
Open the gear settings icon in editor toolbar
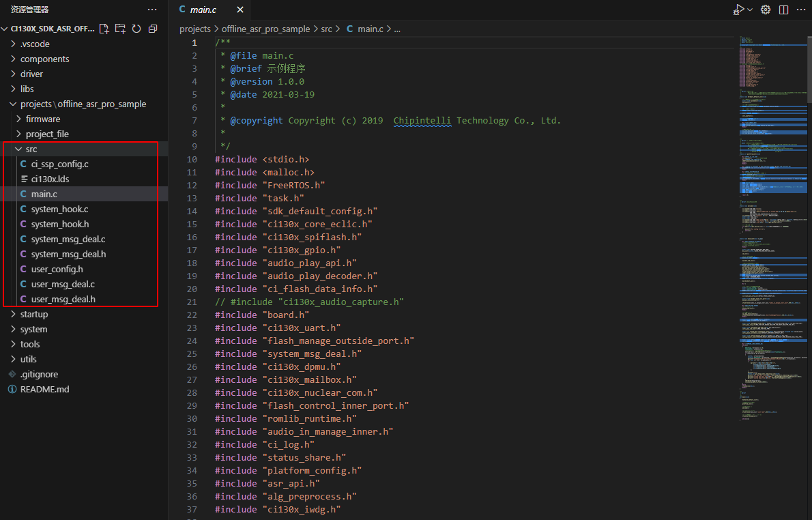tap(766, 10)
